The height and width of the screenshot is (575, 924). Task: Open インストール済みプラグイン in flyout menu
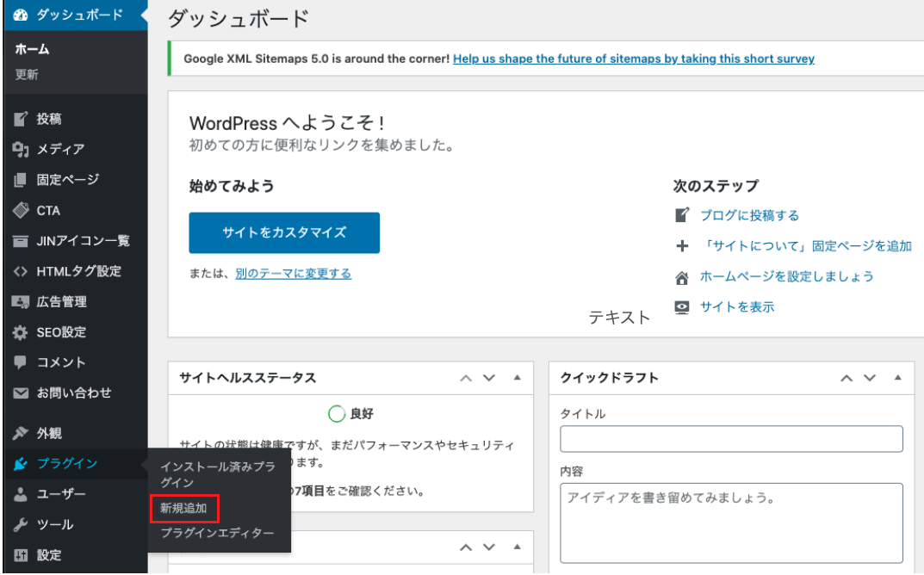click(218, 475)
